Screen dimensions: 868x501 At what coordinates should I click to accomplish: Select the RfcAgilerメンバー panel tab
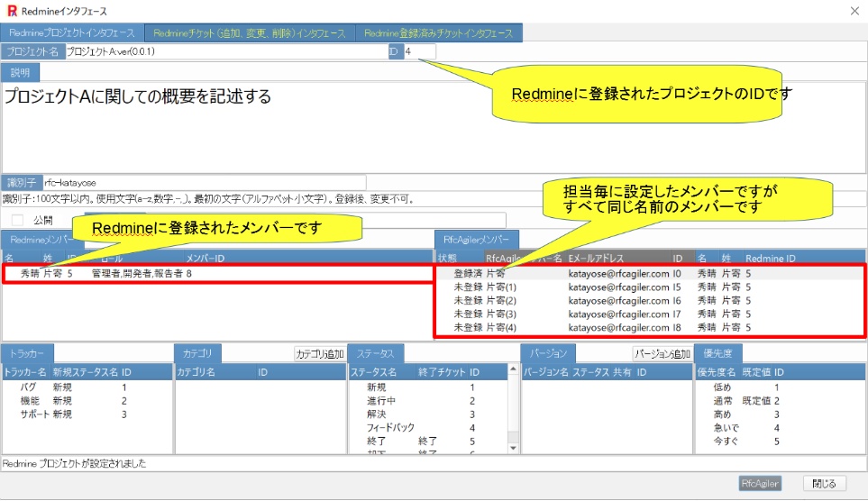(x=477, y=240)
